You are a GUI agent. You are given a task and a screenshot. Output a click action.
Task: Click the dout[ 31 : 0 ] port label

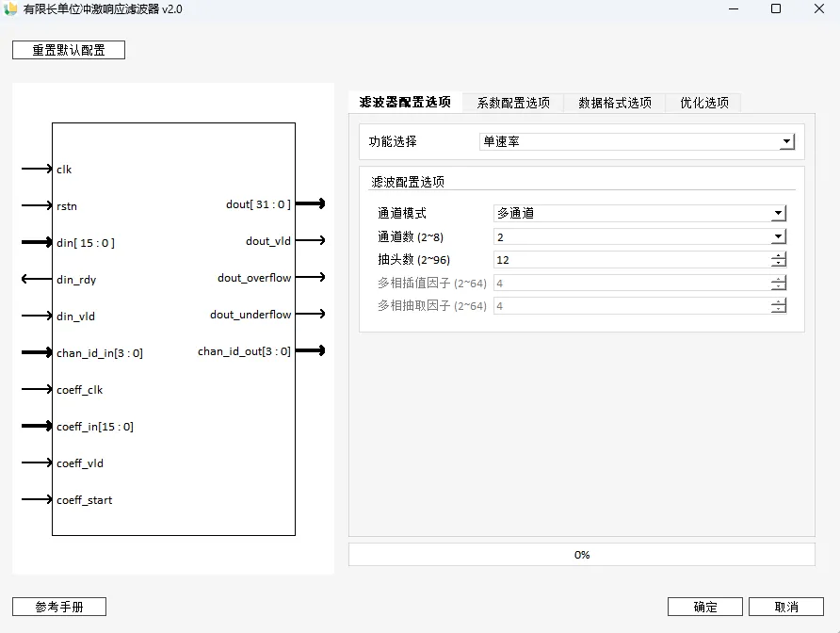(x=258, y=204)
